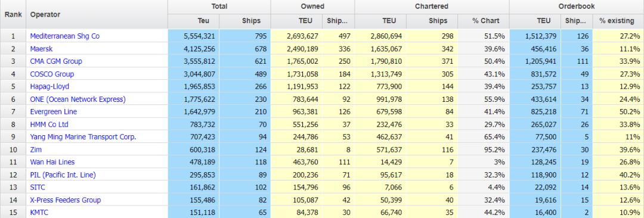Open the Evergreen Line operator link
Viewport: 644px width, 218px height.
click(x=54, y=111)
